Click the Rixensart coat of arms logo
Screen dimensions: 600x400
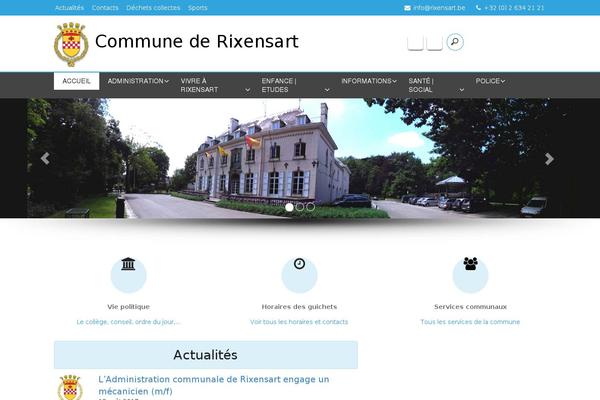(x=71, y=44)
